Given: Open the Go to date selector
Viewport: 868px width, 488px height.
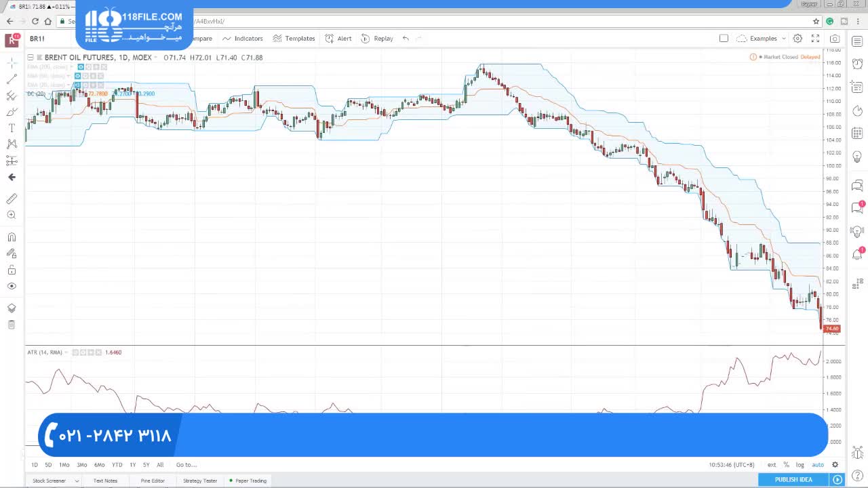Looking at the screenshot, I should pyautogui.click(x=186, y=465).
